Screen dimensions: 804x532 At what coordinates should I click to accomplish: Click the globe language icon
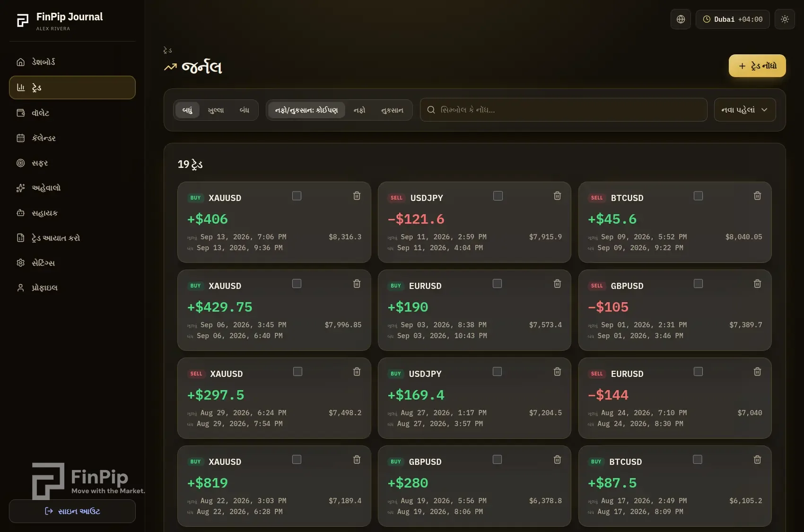tap(681, 19)
